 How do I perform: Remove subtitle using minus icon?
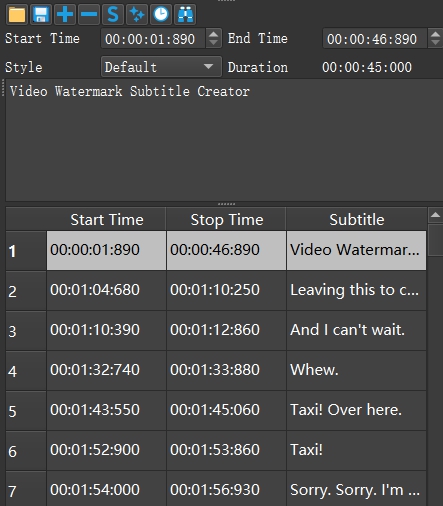coord(89,15)
